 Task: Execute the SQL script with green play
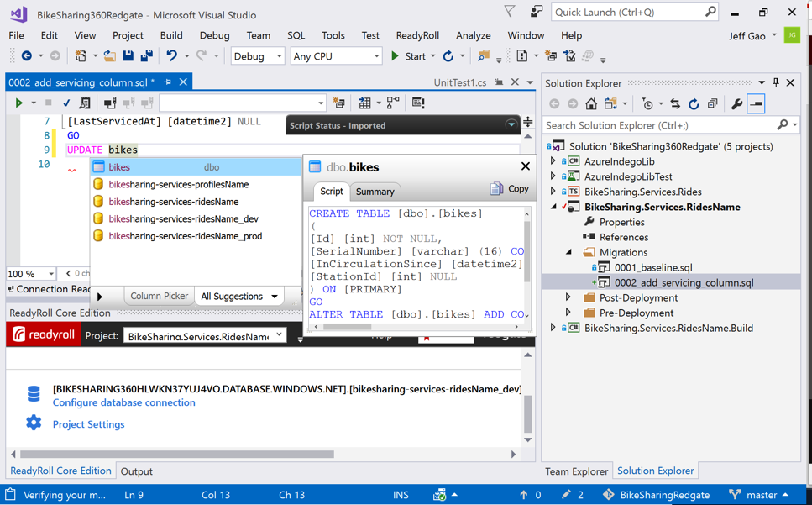(19, 103)
